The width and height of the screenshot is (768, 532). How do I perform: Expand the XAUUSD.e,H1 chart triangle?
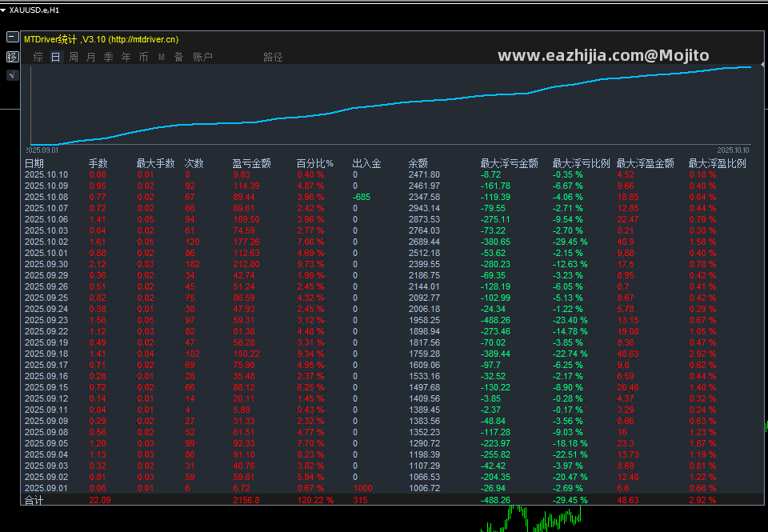click(x=3, y=10)
